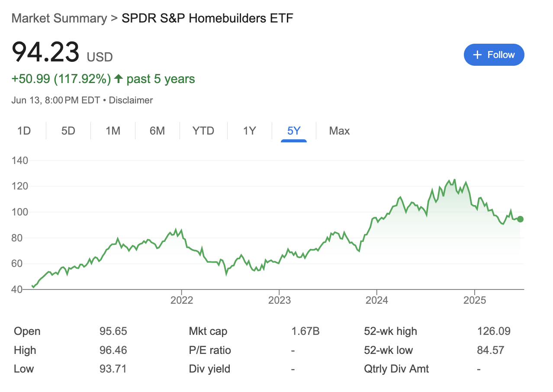Viewport: 553px width, 392px height.
Task: Select the 5D time range tab
Action: (68, 131)
